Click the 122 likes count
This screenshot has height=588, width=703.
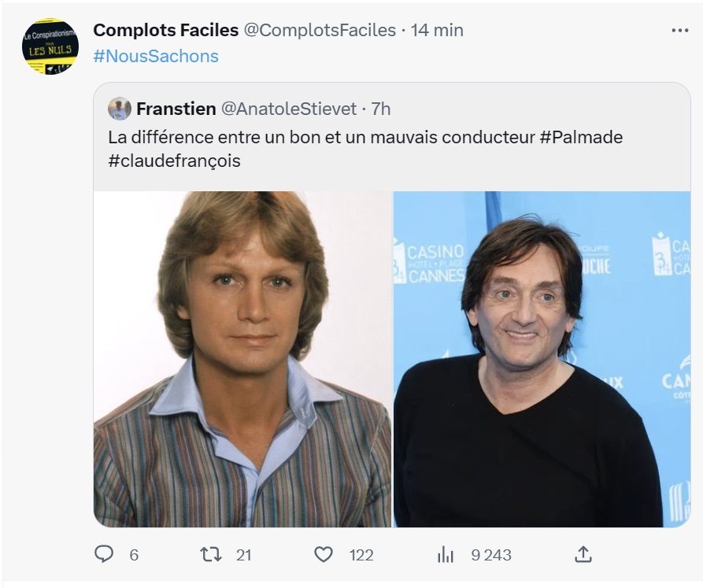coord(361,555)
